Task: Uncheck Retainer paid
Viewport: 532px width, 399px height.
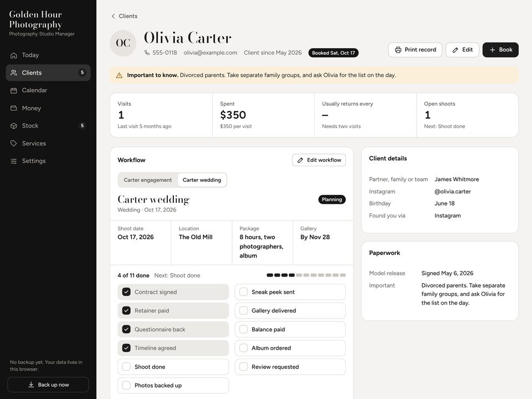Action: (x=126, y=310)
